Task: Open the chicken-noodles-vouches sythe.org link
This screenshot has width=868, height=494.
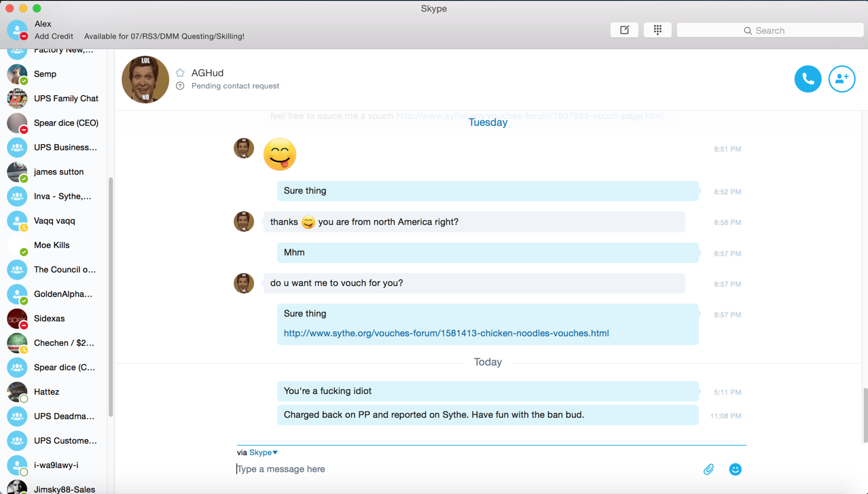Action: tap(446, 333)
